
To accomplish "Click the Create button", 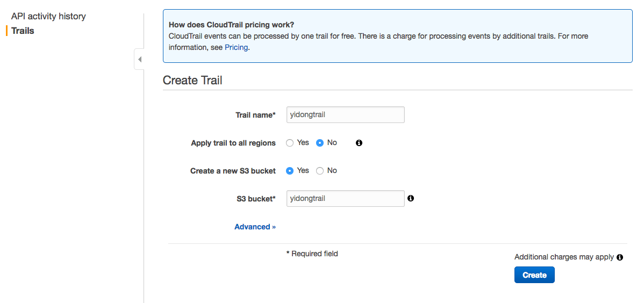I will [x=534, y=275].
